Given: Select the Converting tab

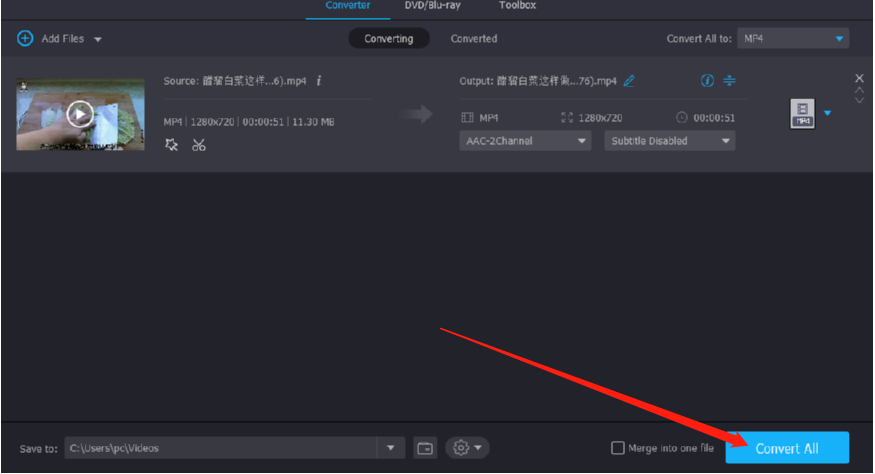Looking at the screenshot, I should 389,39.
